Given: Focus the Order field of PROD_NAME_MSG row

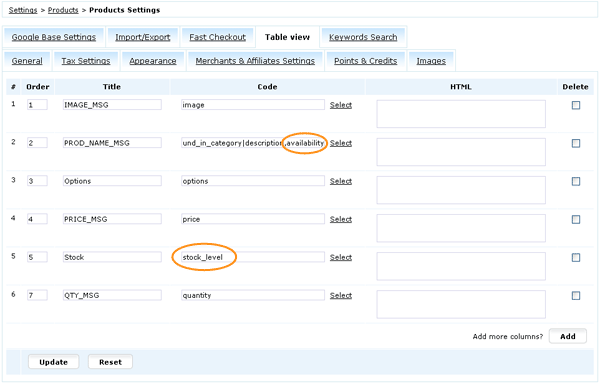Looking at the screenshot, I should tap(37, 143).
